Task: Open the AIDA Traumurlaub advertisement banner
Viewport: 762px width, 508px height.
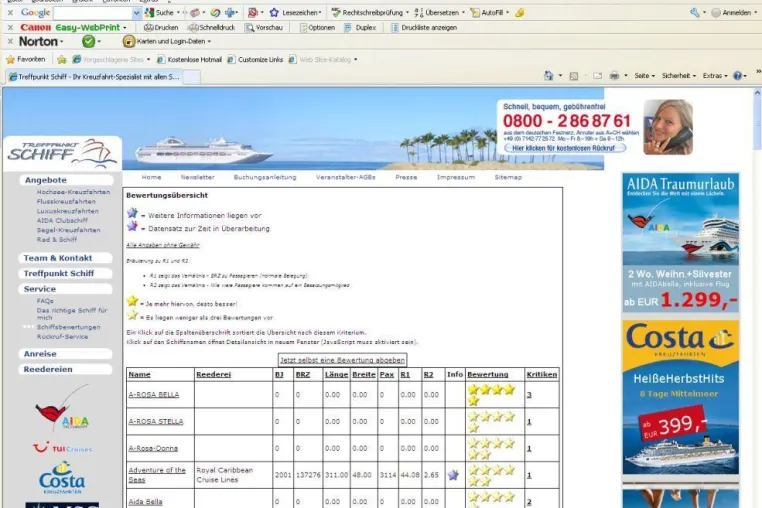Action: (x=680, y=243)
